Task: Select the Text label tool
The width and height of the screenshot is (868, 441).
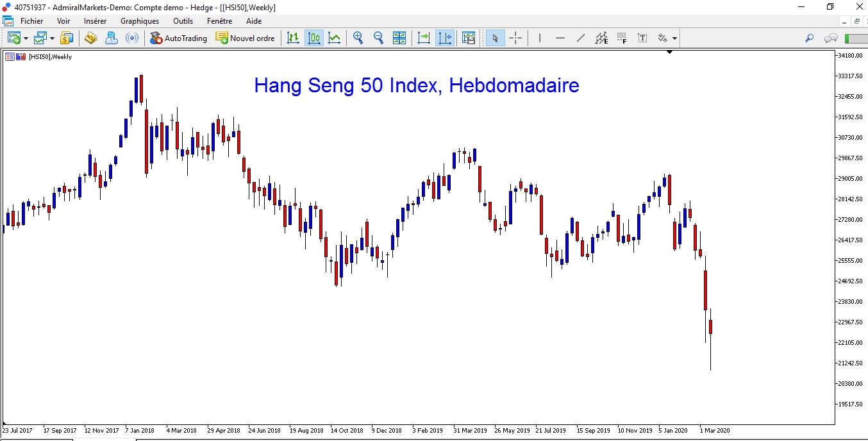Action: click(642, 38)
